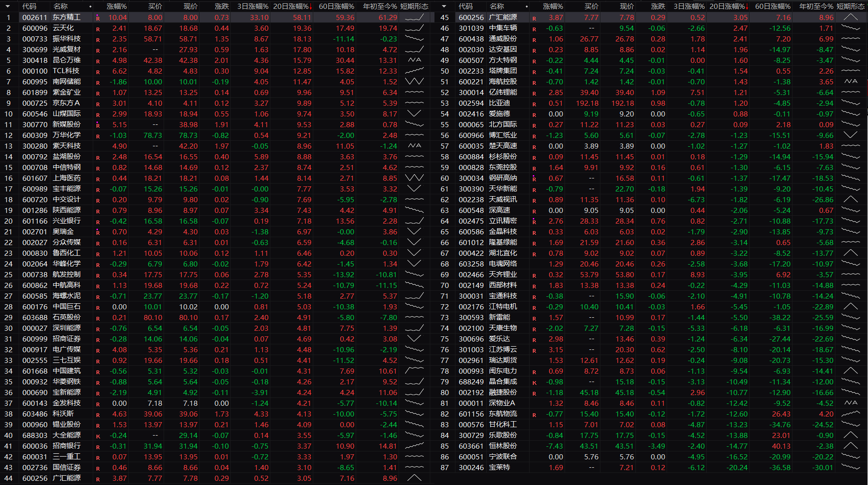Open the short-term trend sparkline for 昆仑万维
The image size is (868, 485).
(x=414, y=60)
